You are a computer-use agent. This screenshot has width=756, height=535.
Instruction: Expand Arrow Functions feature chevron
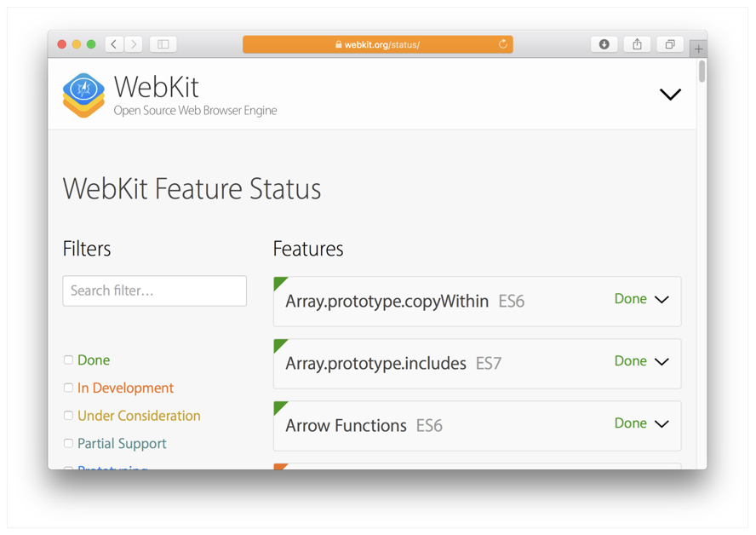[661, 424]
